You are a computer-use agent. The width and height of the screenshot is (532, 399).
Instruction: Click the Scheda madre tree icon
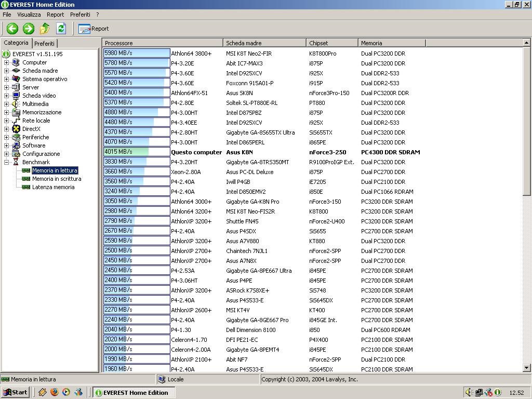click(16, 71)
